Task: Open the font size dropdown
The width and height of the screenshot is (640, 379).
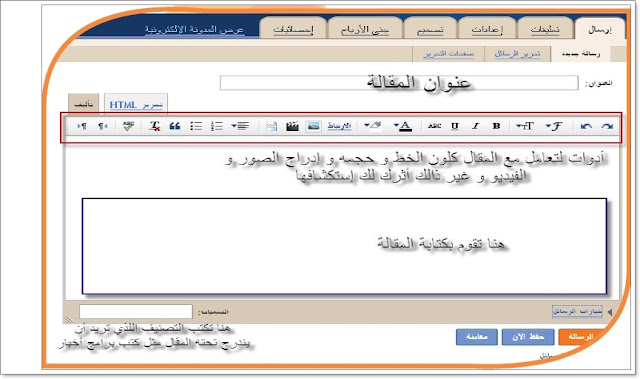Action: [525, 126]
